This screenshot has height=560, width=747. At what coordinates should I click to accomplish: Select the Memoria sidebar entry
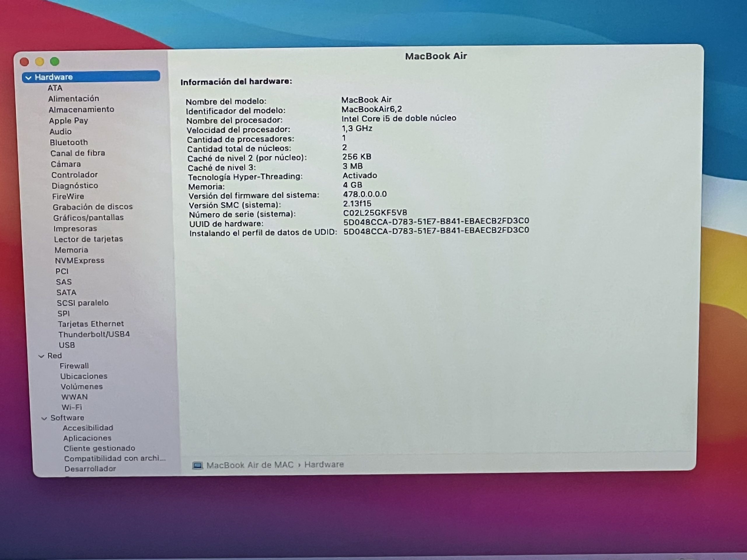pyautogui.click(x=71, y=250)
